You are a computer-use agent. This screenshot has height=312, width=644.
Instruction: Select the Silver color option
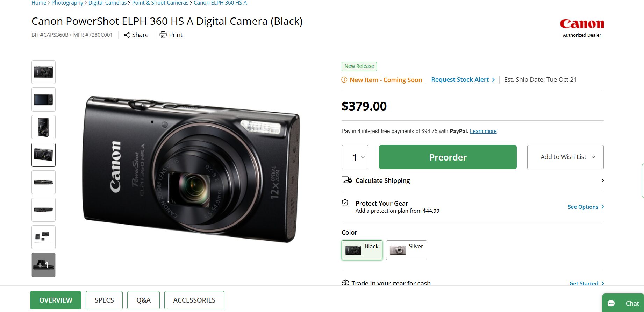[406, 250]
